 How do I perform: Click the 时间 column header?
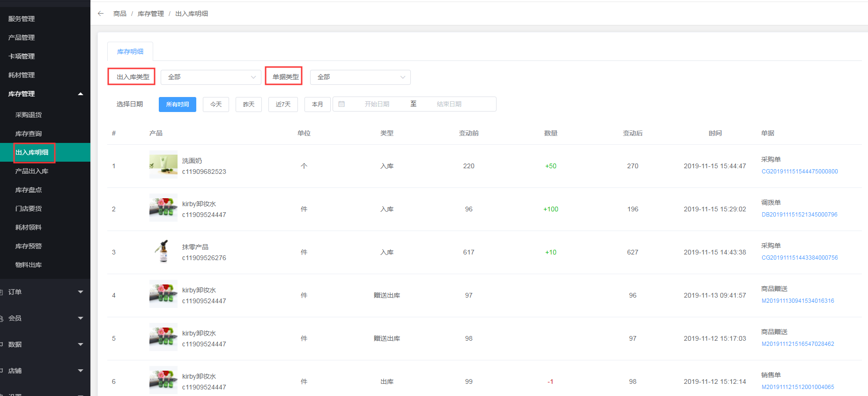715,133
